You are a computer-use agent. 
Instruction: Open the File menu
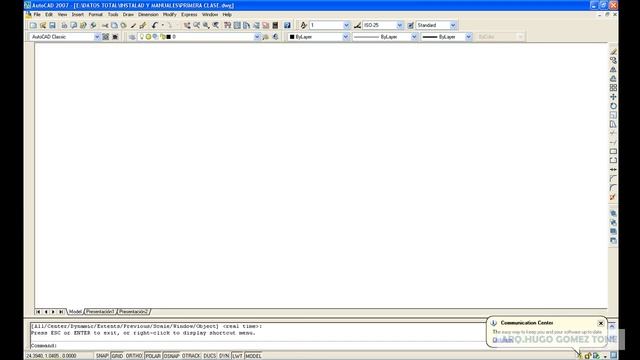(x=37, y=14)
